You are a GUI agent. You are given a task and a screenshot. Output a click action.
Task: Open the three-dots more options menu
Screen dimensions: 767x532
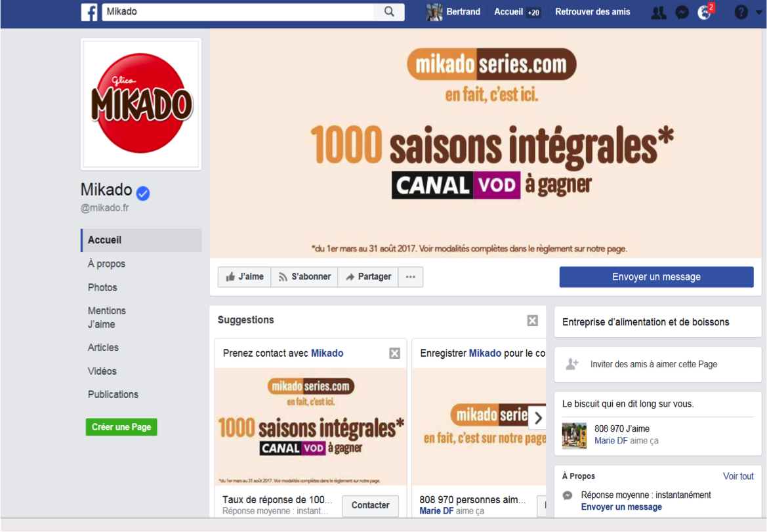tap(411, 277)
